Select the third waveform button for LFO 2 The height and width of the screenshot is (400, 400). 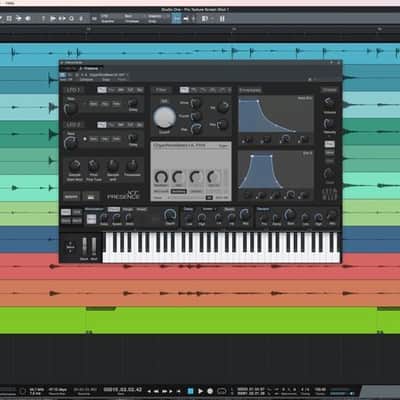(x=121, y=125)
